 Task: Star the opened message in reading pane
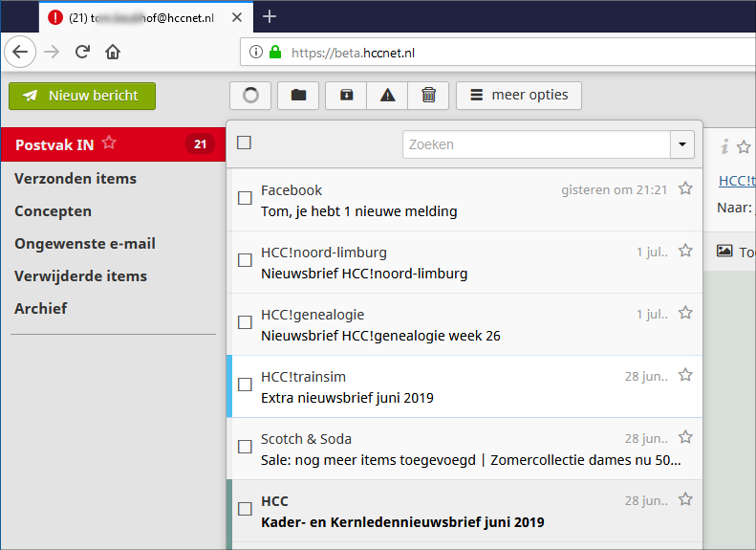(x=744, y=146)
